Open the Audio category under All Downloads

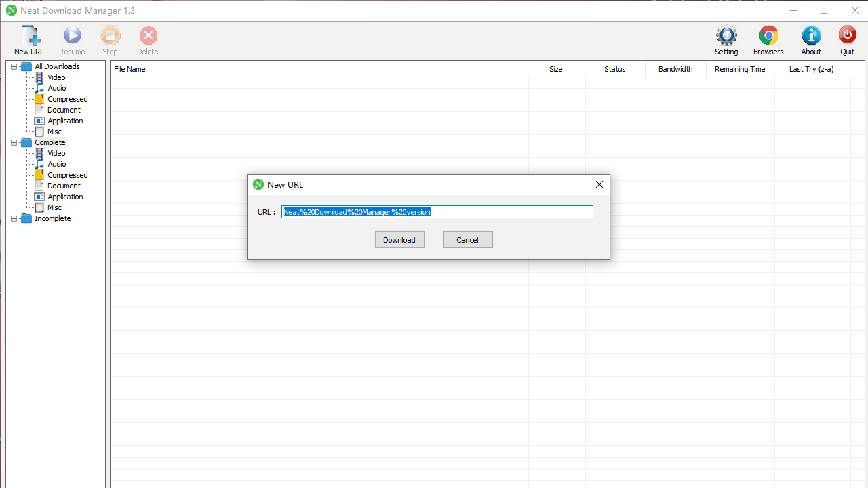point(56,87)
